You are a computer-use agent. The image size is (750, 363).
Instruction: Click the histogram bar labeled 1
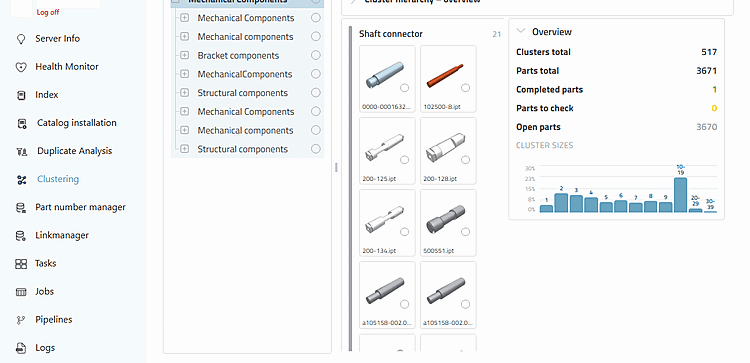(x=546, y=209)
